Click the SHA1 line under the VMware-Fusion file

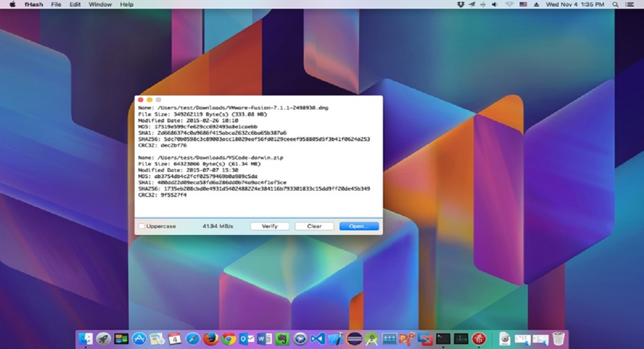pyautogui.click(x=212, y=133)
